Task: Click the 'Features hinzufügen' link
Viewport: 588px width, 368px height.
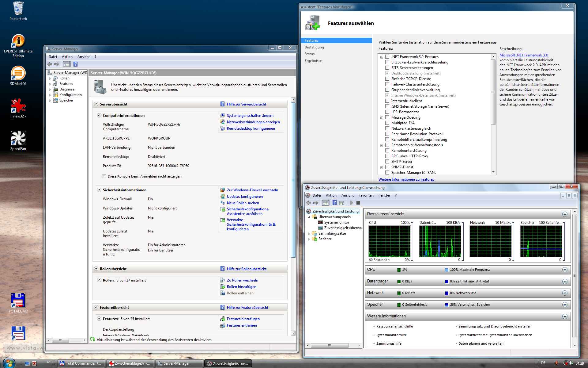Action: [243, 319]
